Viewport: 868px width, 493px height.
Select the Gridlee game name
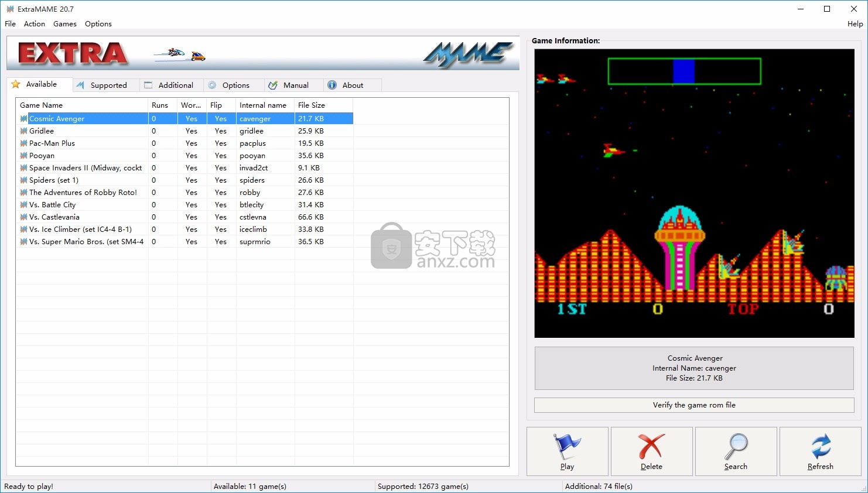42,131
